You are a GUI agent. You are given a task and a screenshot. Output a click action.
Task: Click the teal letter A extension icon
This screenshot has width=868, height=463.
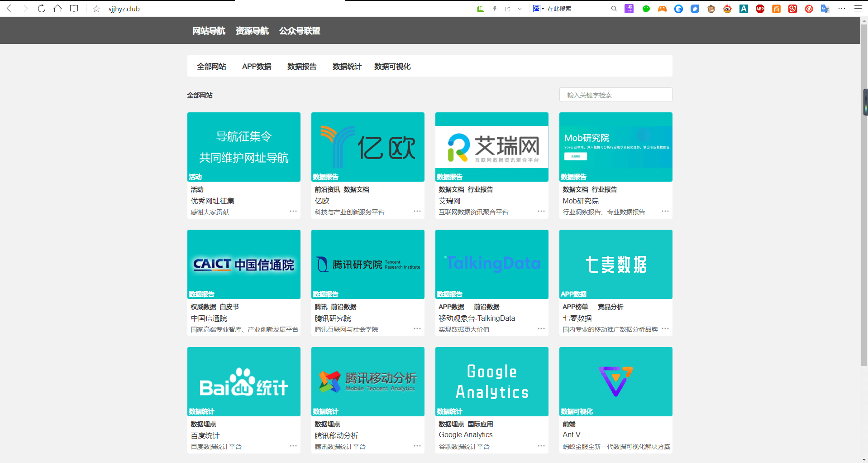tap(744, 9)
